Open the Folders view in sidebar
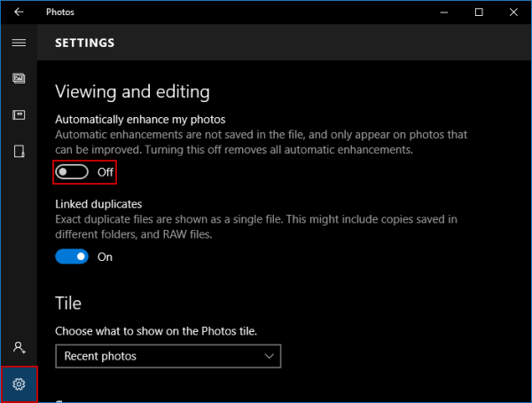Viewport: 532px width, 403px height. [x=19, y=151]
